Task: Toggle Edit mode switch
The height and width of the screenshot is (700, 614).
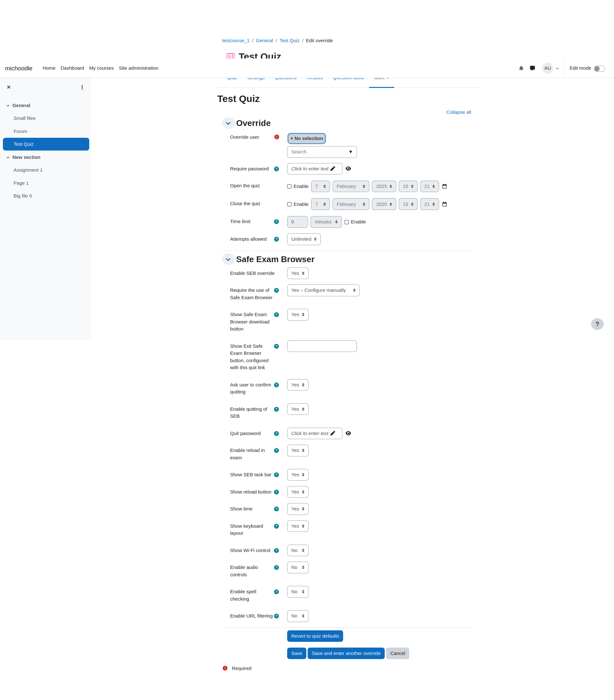Action: tap(599, 69)
